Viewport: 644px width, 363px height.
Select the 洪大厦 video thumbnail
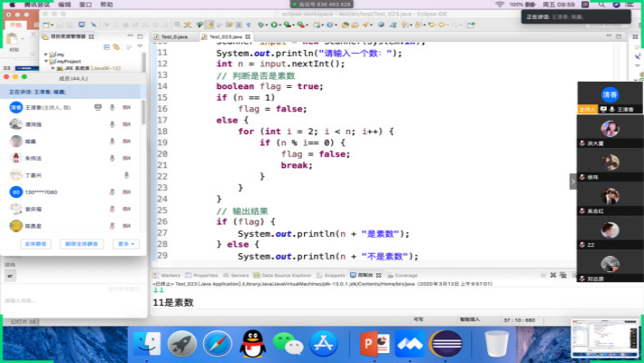[x=609, y=131]
